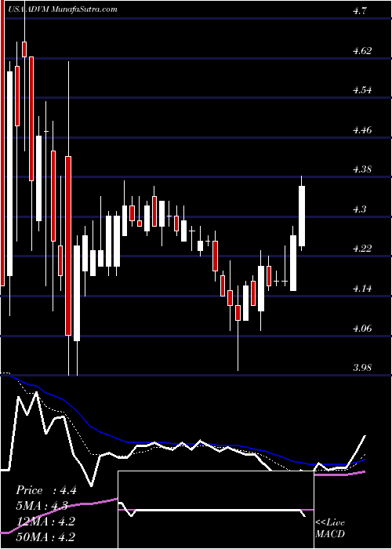Click the 4.06 price axis label
The width and height of the screenshot is (392, 549).
coord(362,329)
